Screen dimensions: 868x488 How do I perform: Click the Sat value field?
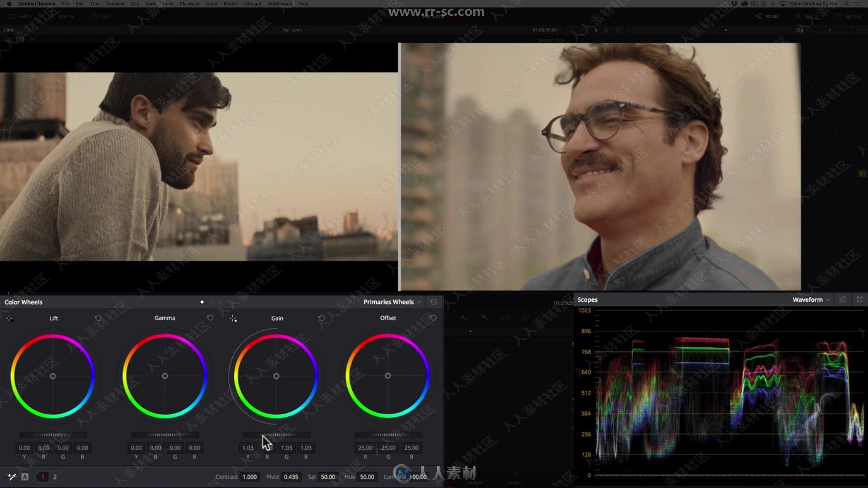point(328,477)
